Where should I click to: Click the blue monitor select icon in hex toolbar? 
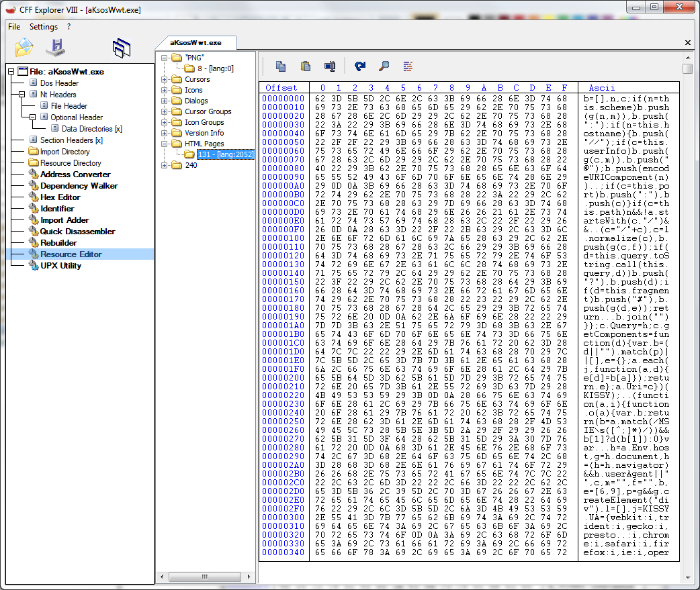(330, 66)
